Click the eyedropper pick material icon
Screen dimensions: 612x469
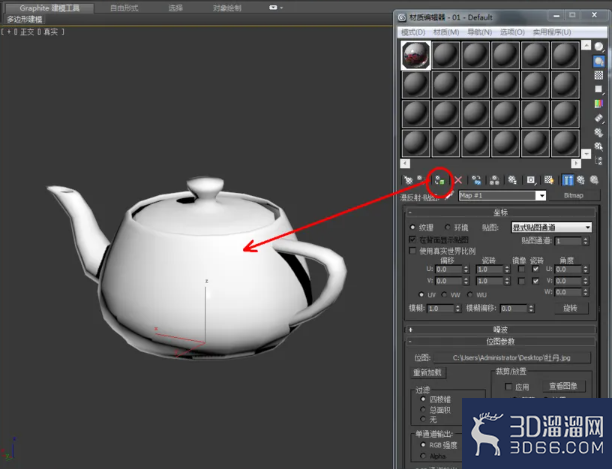(449, 195)
